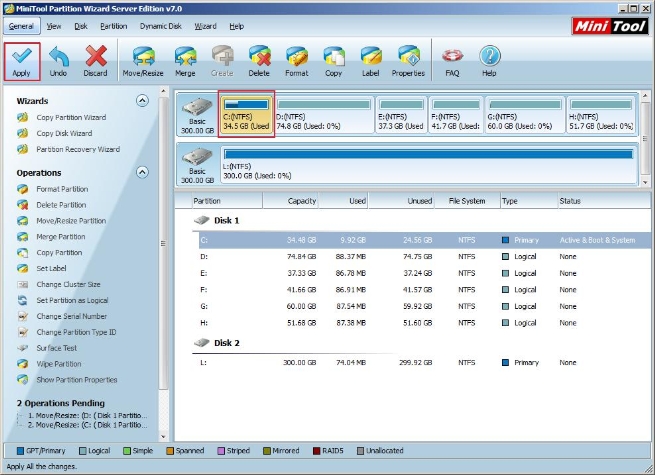The image size is (655, 475).
Task: Open the Dynamic Disk menu
Action: click(x=160, y=26)
